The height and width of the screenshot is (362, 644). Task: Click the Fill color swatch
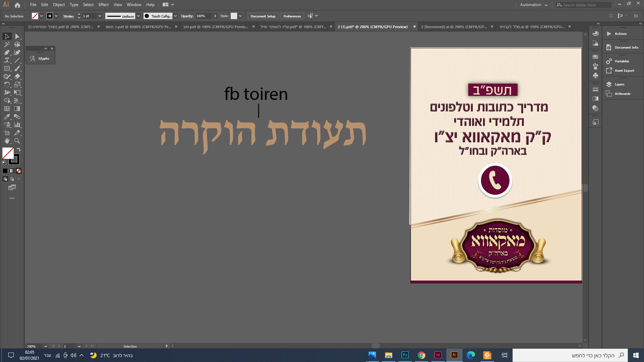click(x=7, y=154)
